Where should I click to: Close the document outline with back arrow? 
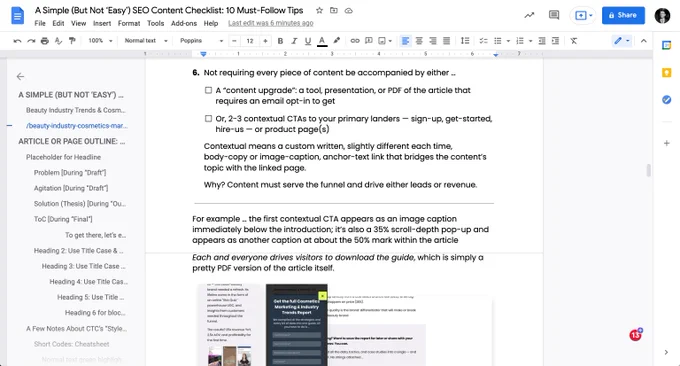(20, 77)
